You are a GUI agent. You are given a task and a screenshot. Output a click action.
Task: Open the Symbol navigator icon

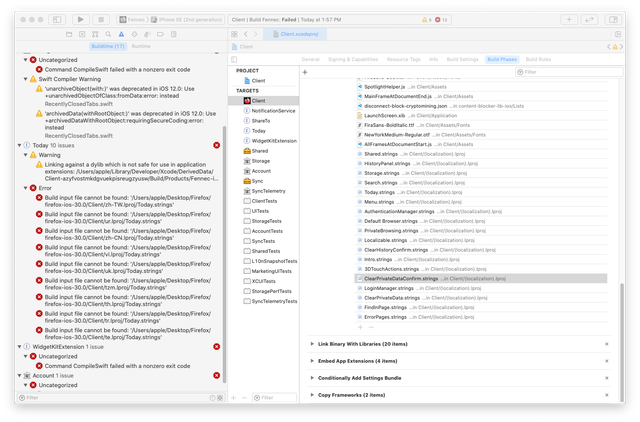(x=95, y=34)
